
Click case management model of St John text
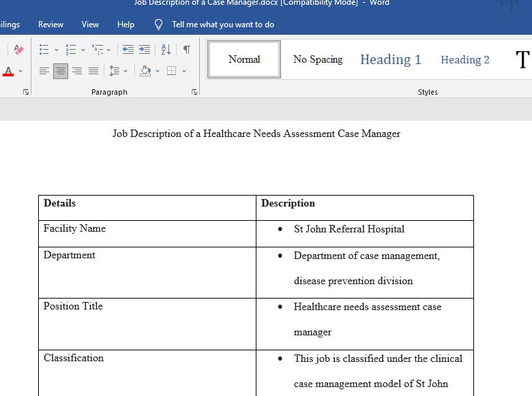(x=371, y=384)
